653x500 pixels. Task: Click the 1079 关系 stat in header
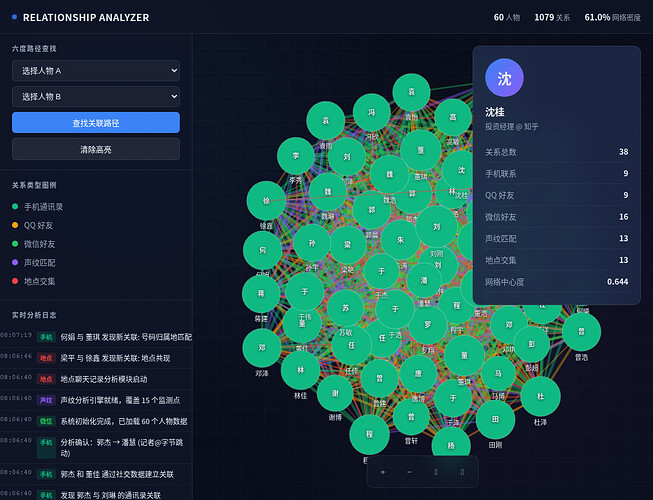[552, 17]
